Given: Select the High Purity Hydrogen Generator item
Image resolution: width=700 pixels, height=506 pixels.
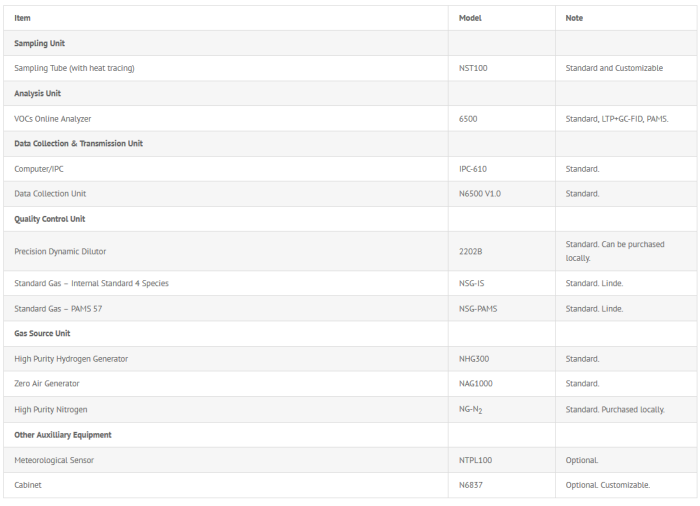Looking at the screenshot, I should (71, 359).
